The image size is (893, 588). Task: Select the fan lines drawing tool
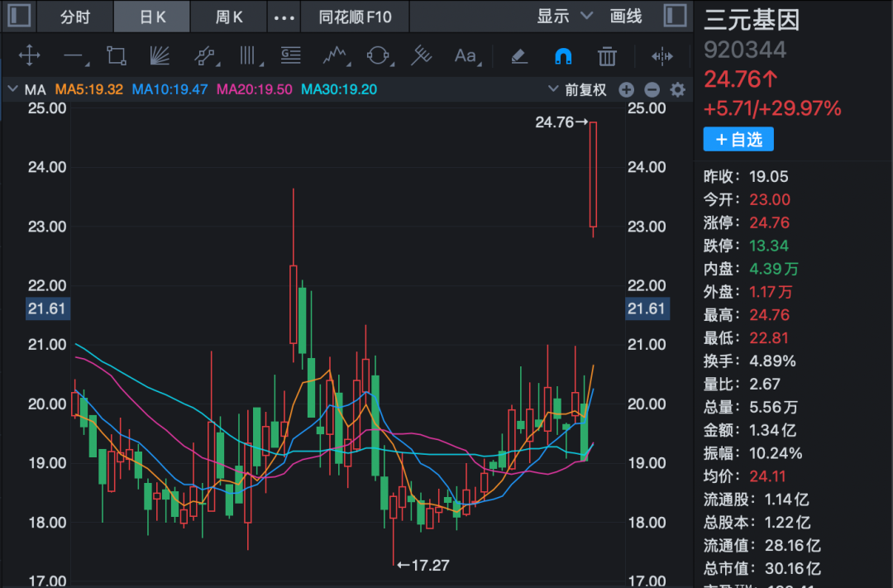(x=160, y=56)
